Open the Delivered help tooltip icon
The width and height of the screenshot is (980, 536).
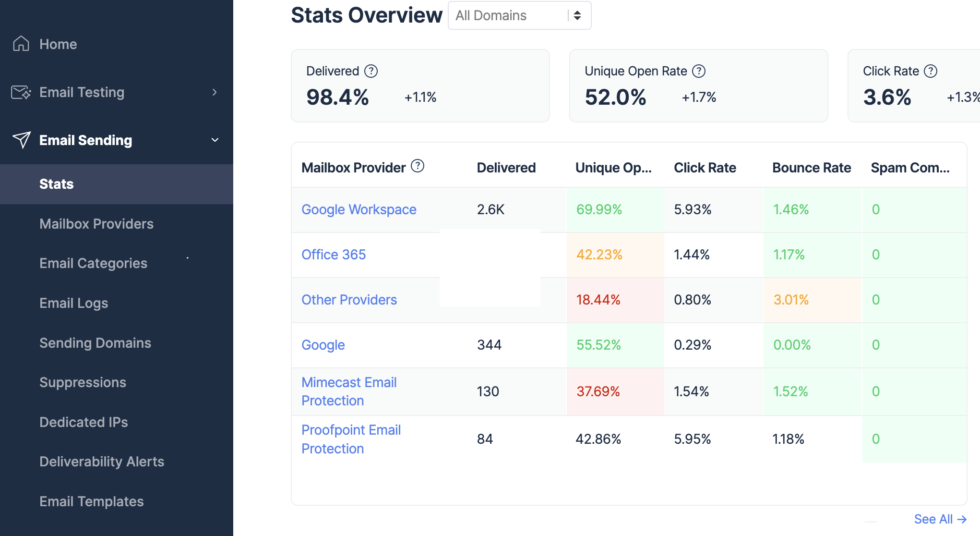point(370,71)
